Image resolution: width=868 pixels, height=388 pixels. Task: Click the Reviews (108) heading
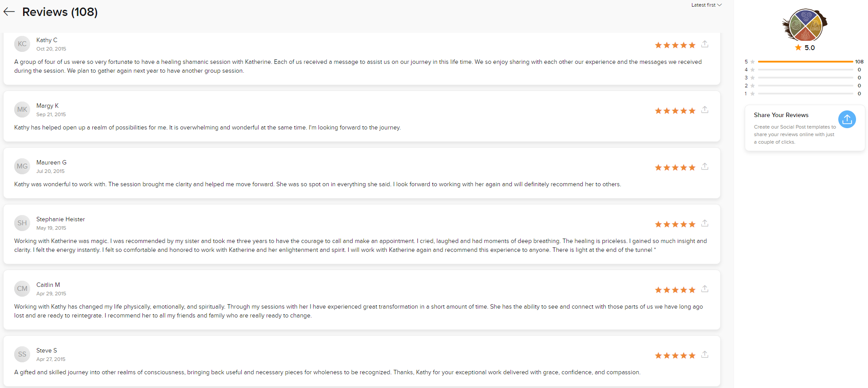tap(60, 12)
